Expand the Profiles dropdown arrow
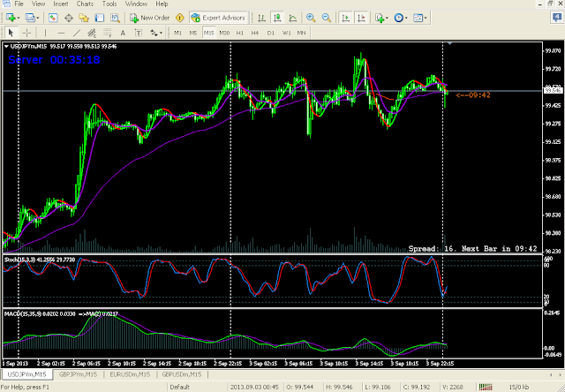Image resolution: width=565 pixels, height=392 pixels. [38, 18]
